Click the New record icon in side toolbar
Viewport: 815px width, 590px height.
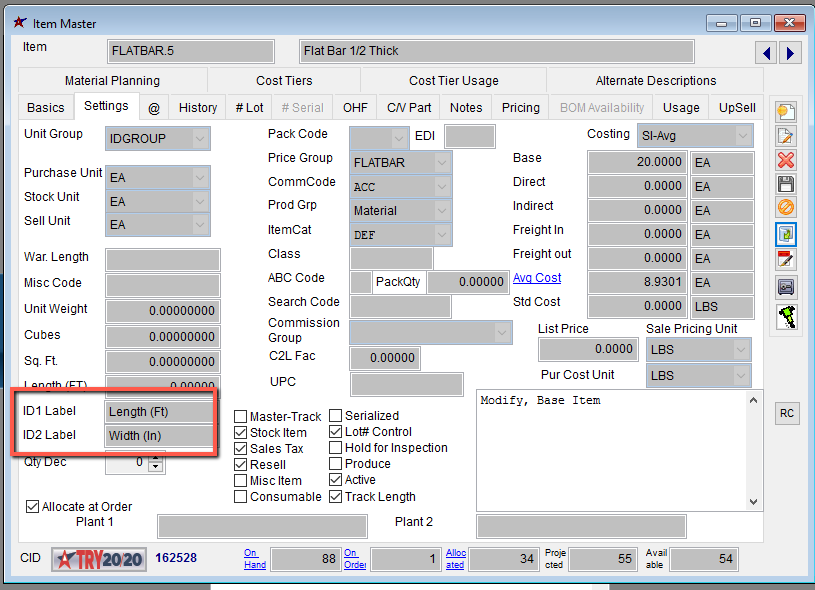786,111
